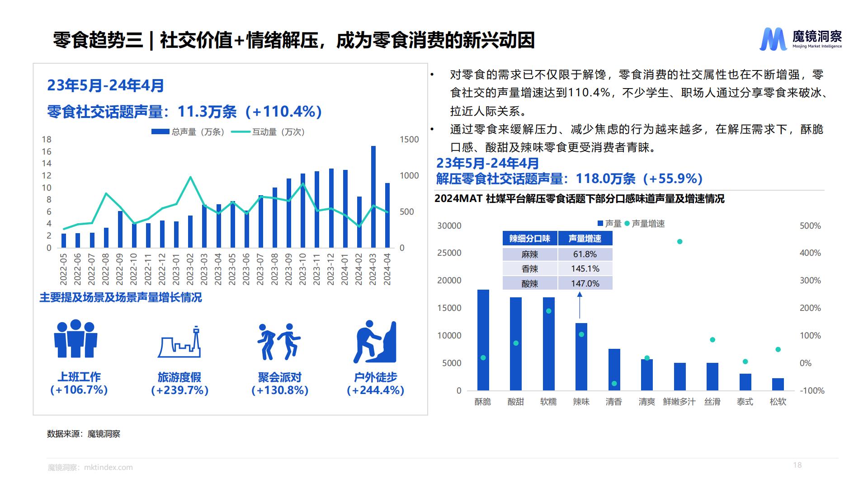The width and height of the screenshot is (868, 488).
Task: Open the mktindex.com link
Action: 108,467
